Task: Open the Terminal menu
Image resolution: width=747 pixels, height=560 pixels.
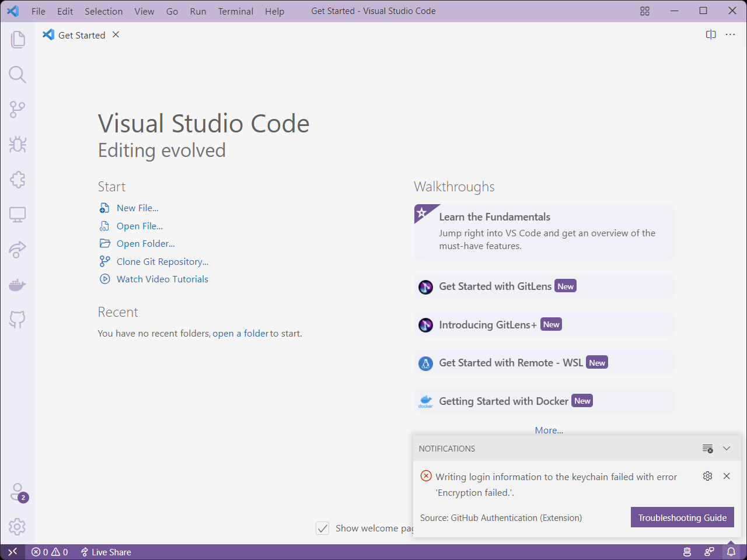Action: click(236, 11)
